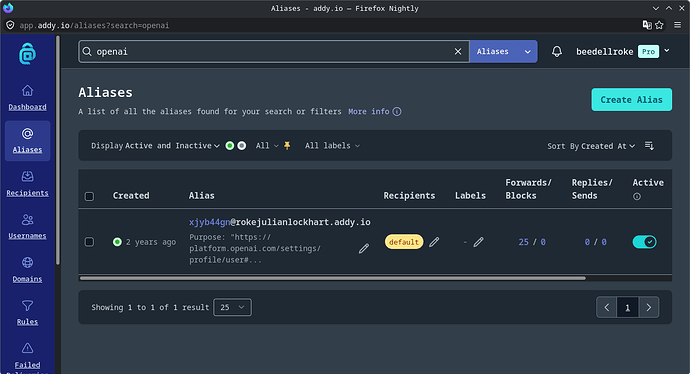Filter by grey inactive status dot
The image size is (690, 374).
pyautogui.click(x=242, y=146)
